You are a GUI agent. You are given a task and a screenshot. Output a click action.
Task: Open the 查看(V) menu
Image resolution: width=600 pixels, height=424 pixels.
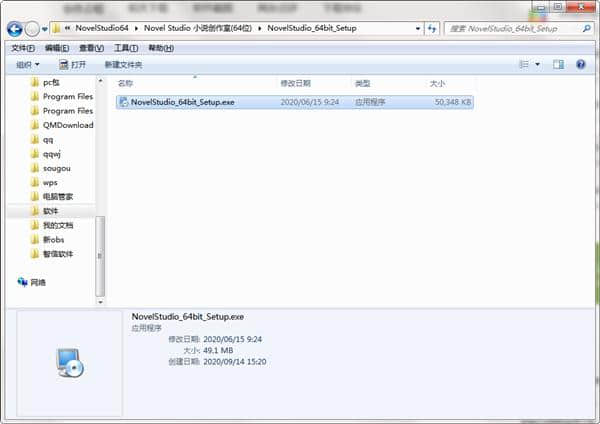click(91, 48)
